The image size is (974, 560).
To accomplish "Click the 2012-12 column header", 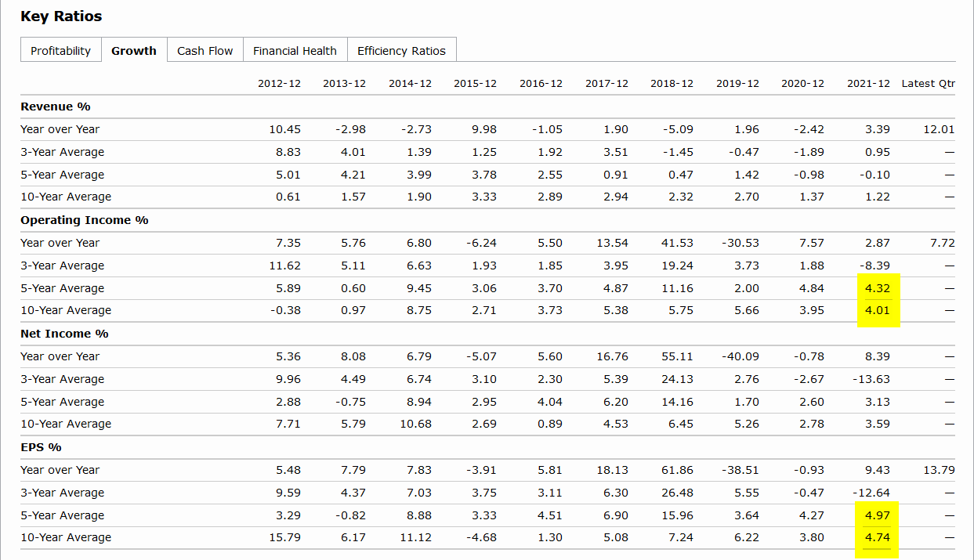I will point(279,84).
